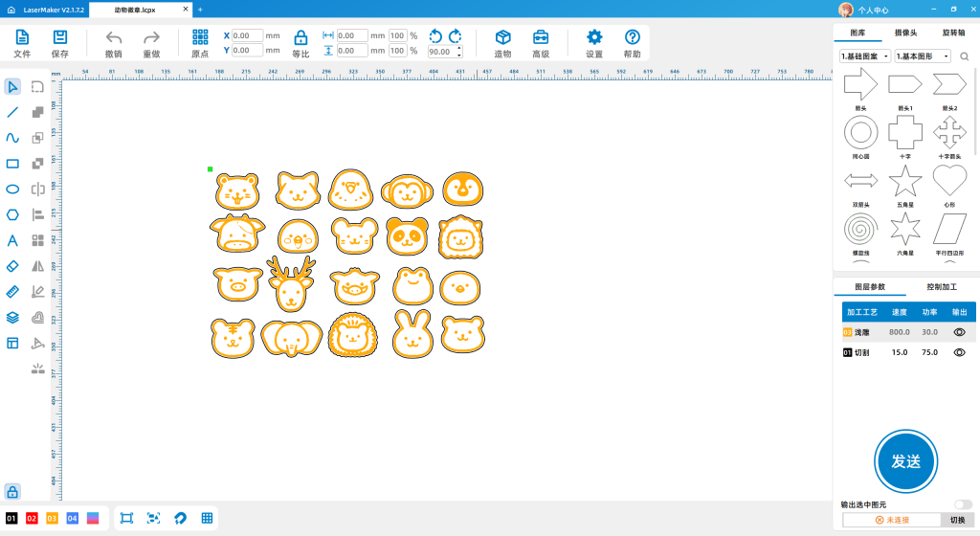Screen dimensions: 980x536
Task: Pick the black 01 layer color
Action: [11, 518]
